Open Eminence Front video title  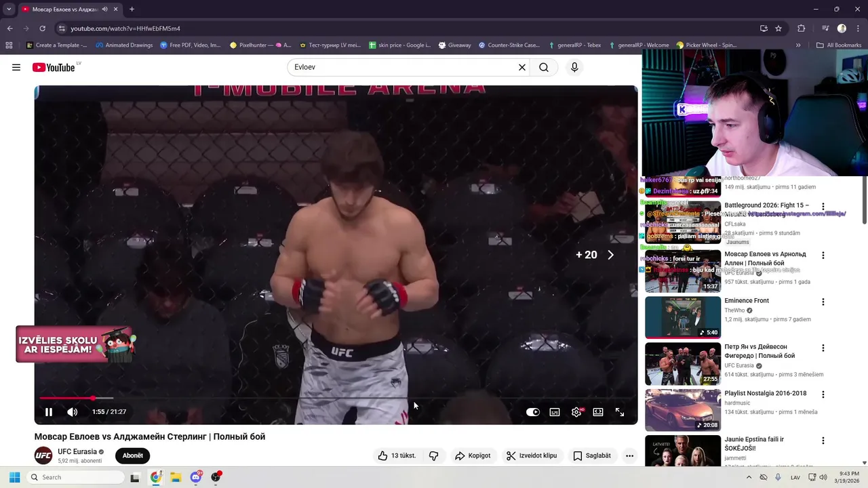coord(747,301)
